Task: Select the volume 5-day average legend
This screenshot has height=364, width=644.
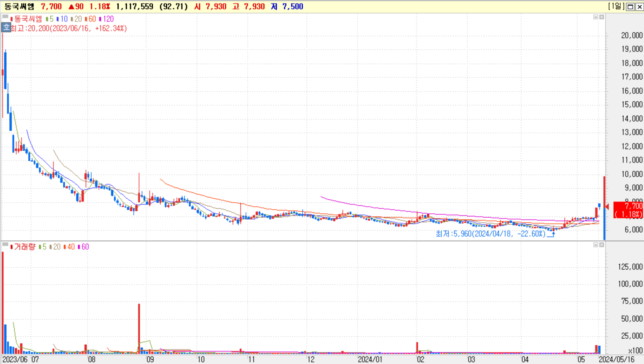Action: 43,247
